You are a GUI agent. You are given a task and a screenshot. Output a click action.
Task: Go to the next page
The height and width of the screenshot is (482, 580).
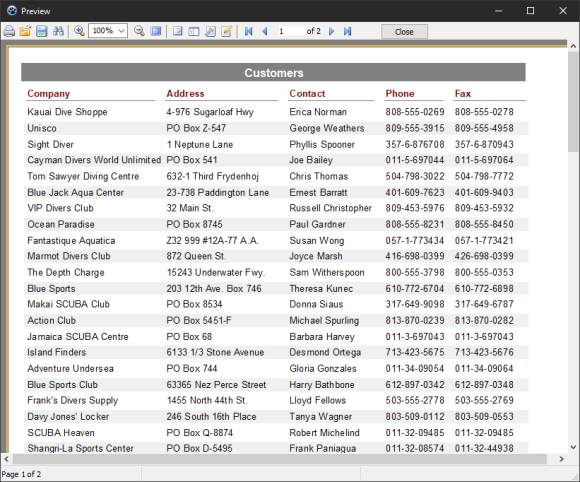pyautogui.click(x=331, y=31)
